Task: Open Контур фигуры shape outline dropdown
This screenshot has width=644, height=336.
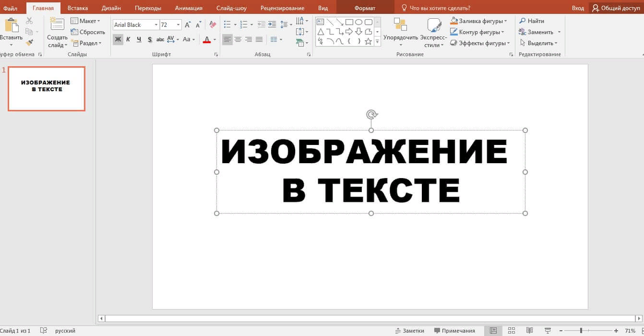Action: [477, 32]
